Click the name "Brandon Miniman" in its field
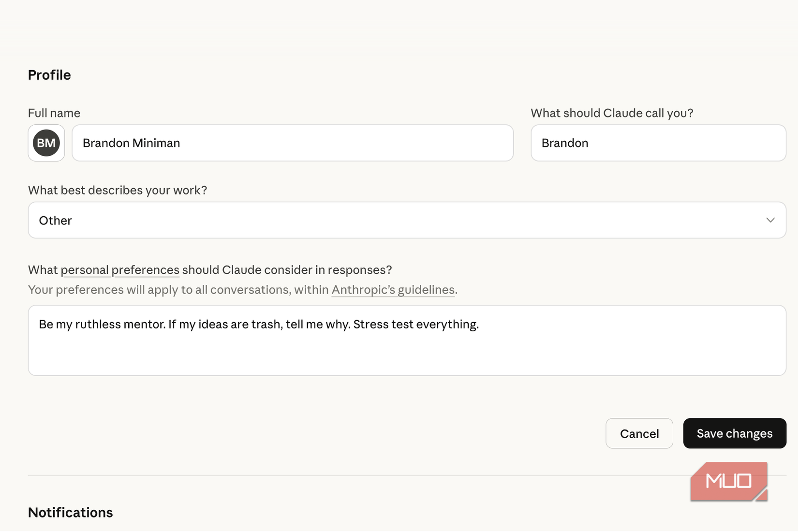 click(x=131, y=143)
